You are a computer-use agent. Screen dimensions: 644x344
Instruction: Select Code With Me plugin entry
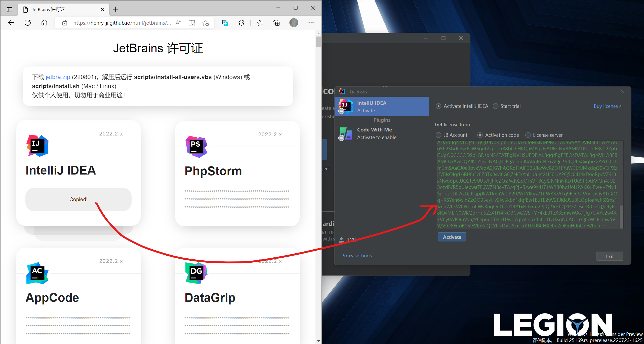tap(382, 133)
